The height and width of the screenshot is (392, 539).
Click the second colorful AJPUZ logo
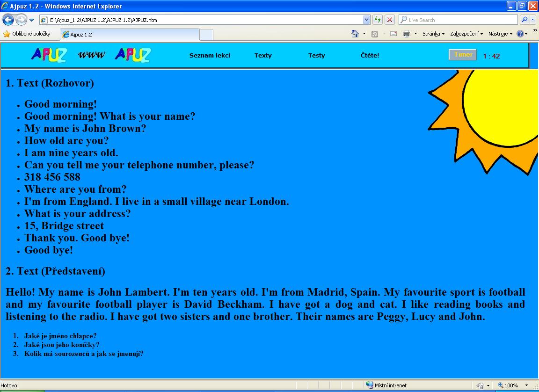[133, 55]
